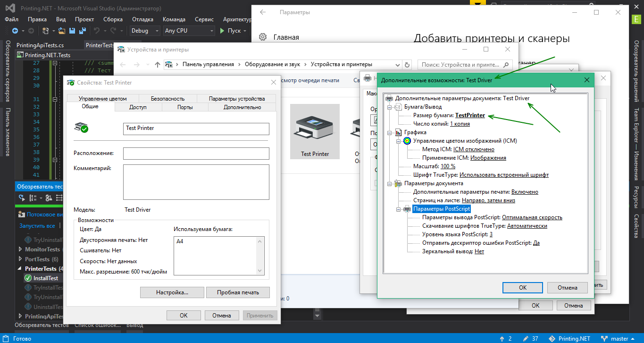Image resolution: width=644 pixels, height=343 pixels.
Task: Click the refresh icon next to address bar
Action: (x=408, y=65)
